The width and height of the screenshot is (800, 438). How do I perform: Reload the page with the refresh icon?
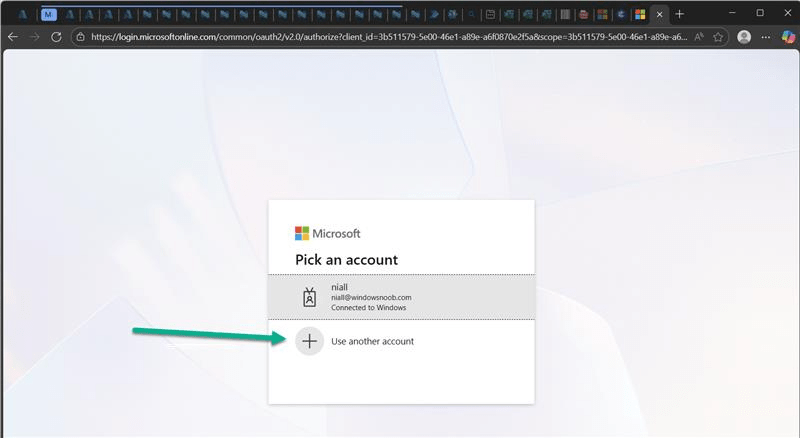[56, 36]
